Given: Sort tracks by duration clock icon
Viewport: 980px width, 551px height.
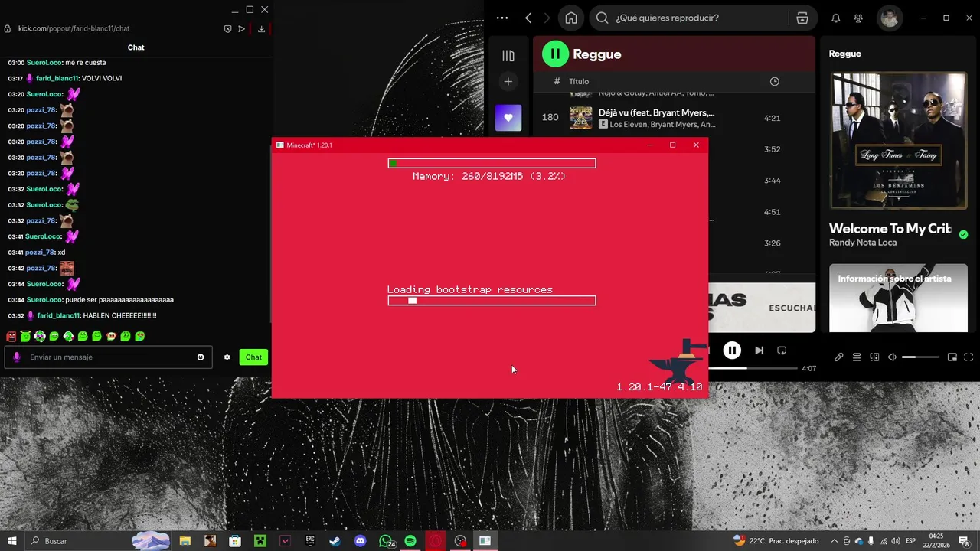Looking at the screenshot, I should pos(774,81).
